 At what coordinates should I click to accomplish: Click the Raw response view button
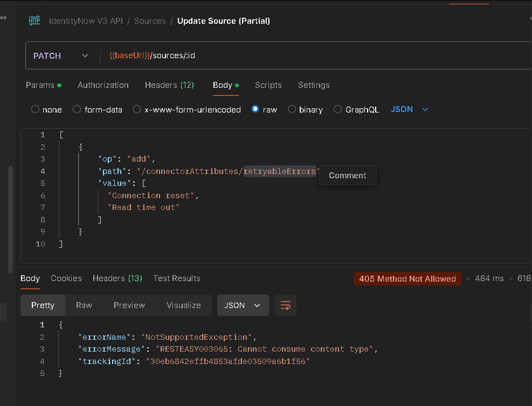pyautogui.click(x=84, y=305)
